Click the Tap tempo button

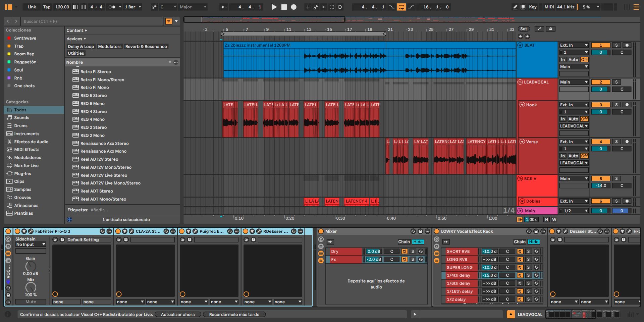tap(47, 7)
